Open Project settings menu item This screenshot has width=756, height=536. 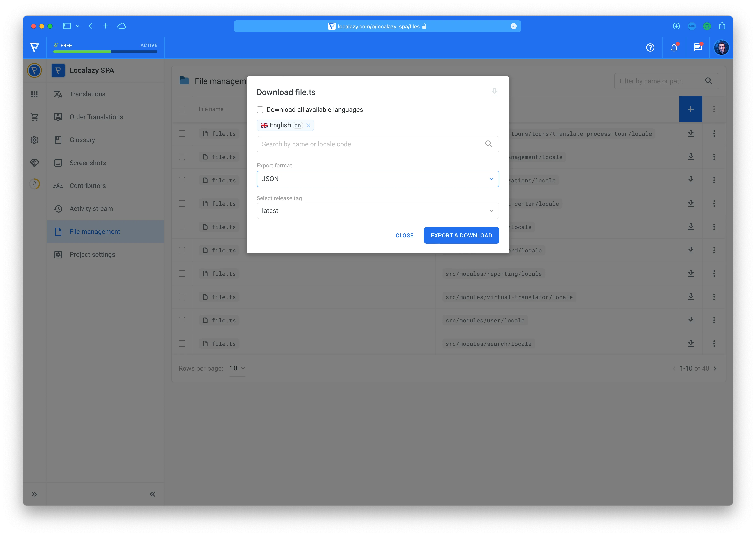point(92,254)
